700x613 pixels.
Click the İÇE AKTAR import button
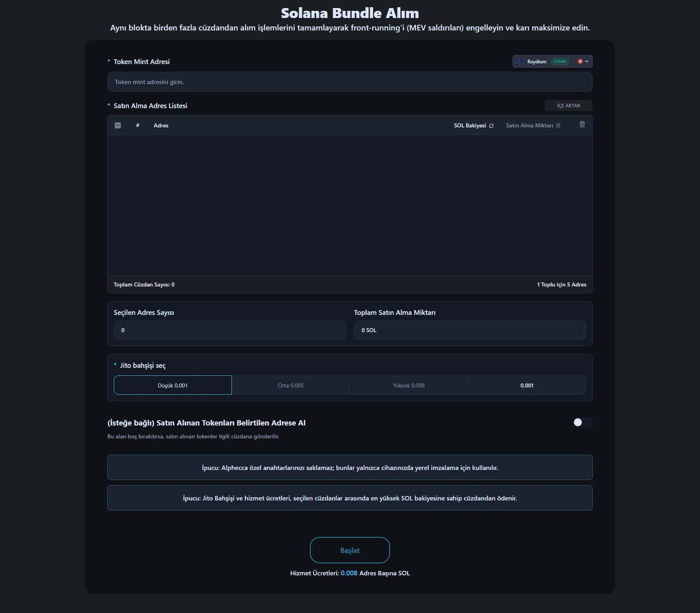(568, 105)
